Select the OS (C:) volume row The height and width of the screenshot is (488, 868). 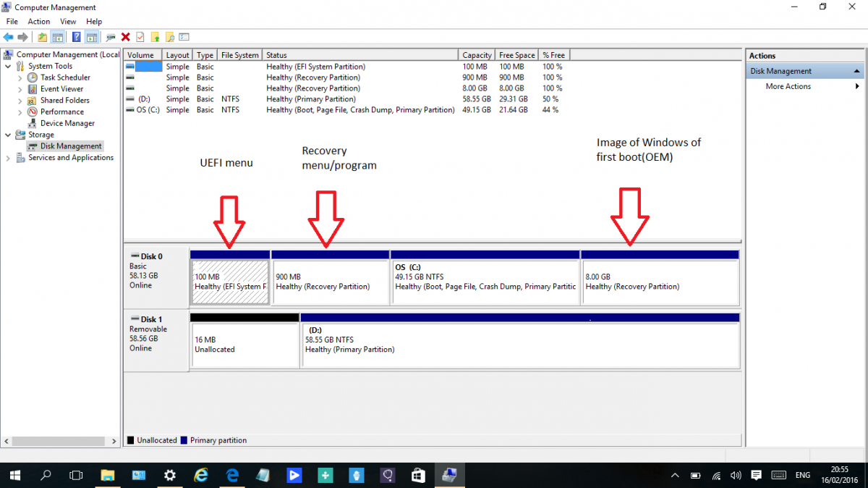(x=347, y=110)
